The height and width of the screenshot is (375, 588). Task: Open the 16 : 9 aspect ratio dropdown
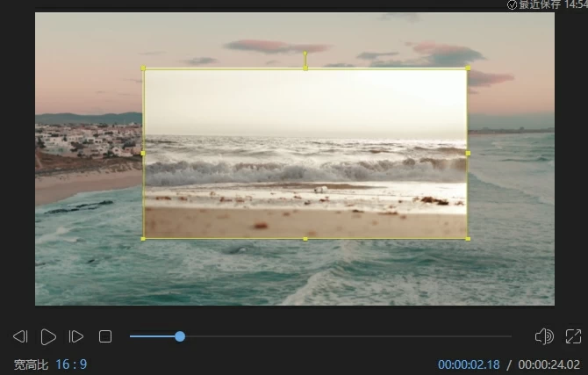pos(71,364)
